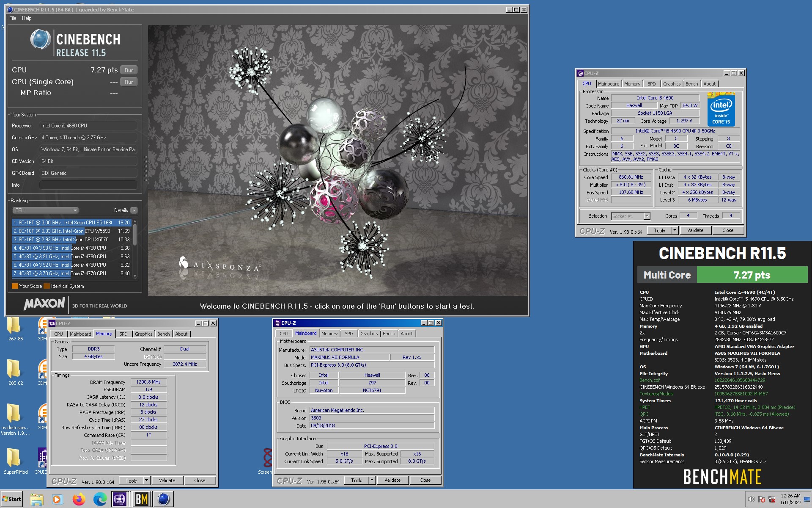812x508 pixels.
Task: Click the Screen shortcut icon on desktop
Action: 266,461
